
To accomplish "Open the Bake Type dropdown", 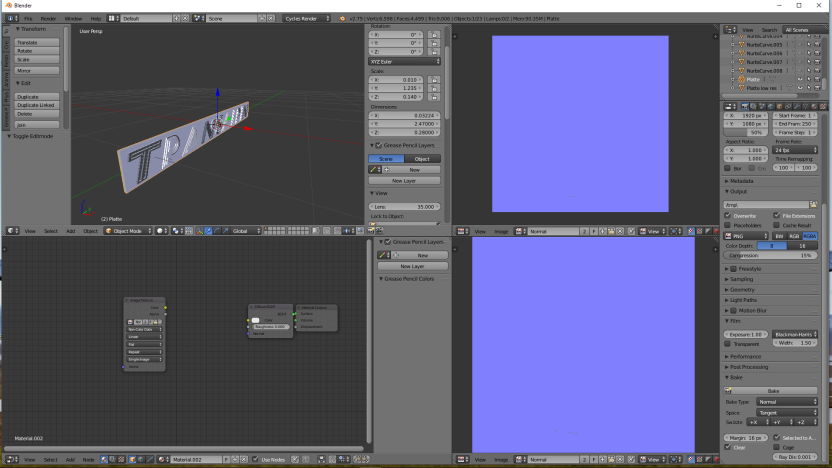I will tap(790, 401).
